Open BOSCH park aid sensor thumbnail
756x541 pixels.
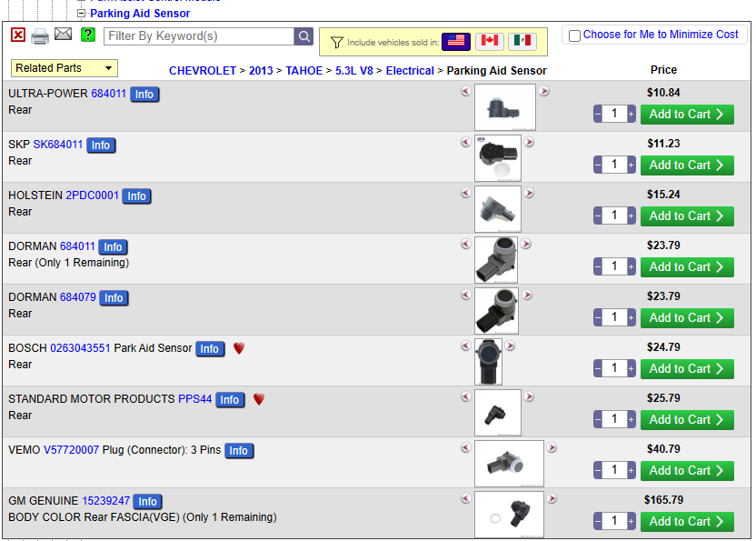click(x=489, y=362)
